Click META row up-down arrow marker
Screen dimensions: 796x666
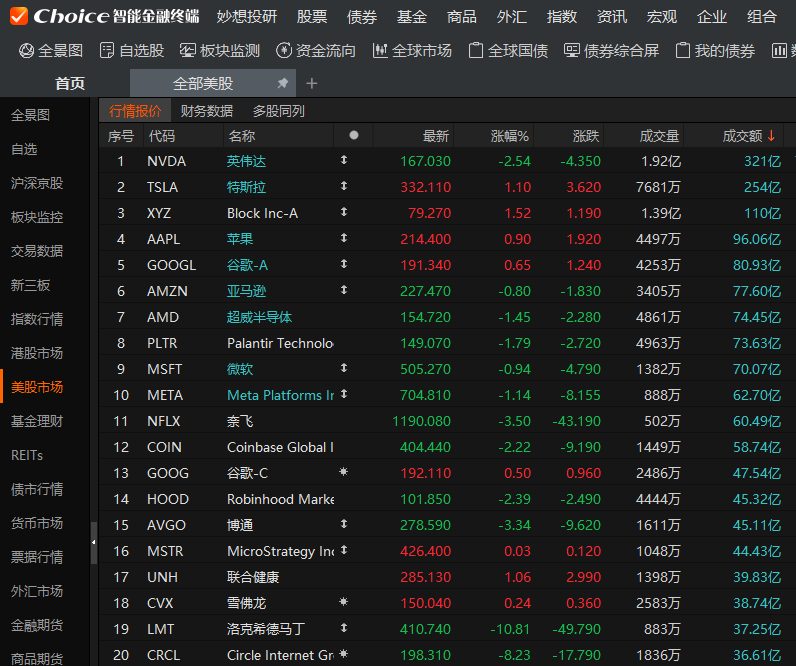coord(344,393)
